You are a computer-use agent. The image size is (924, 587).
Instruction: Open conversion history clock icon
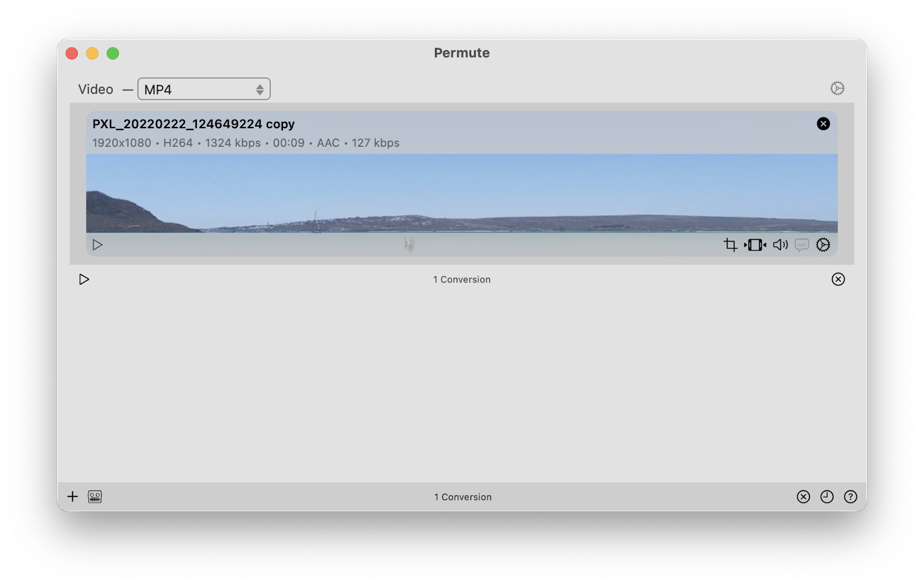coord(827,497)
